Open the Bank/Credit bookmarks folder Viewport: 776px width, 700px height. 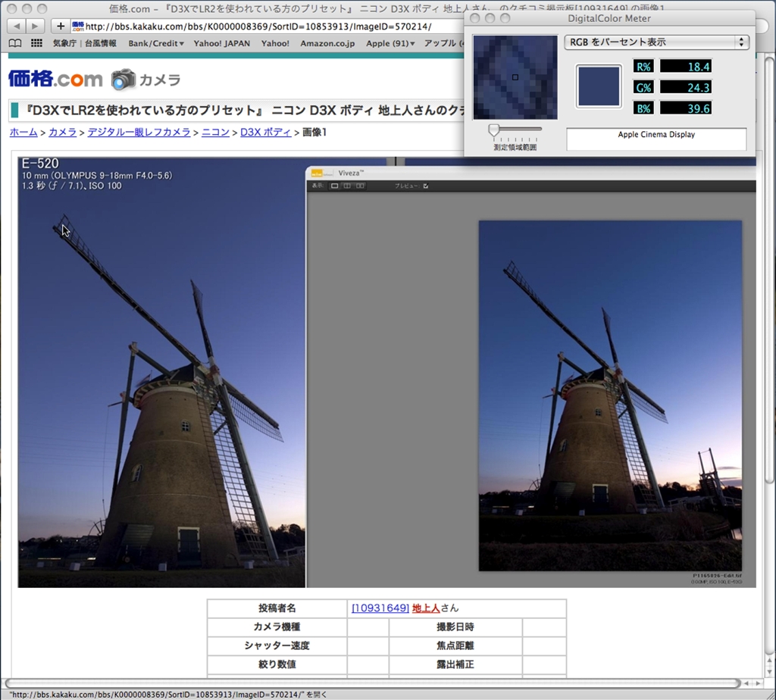pos(156,43)
